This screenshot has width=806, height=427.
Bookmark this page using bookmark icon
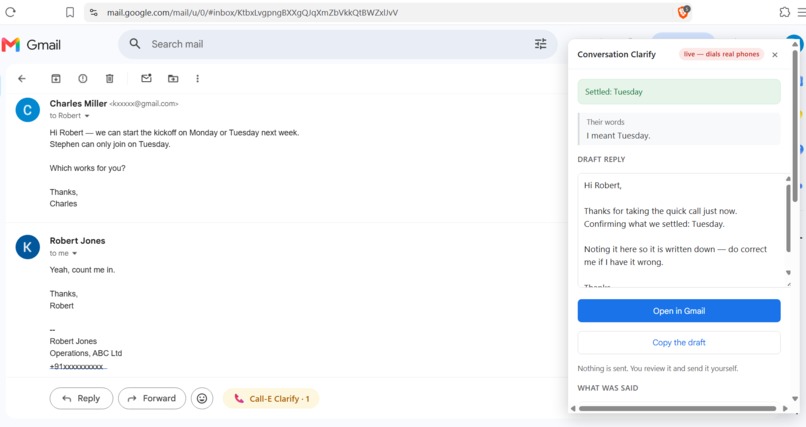70,12
